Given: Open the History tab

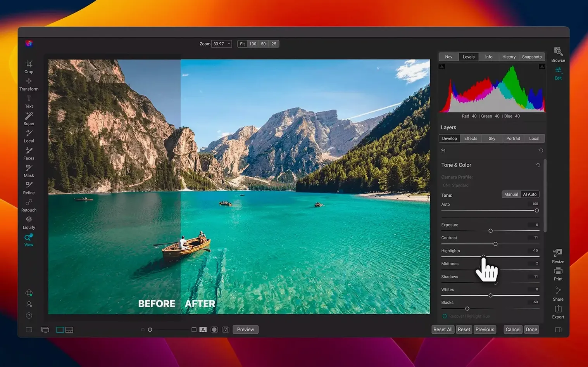Looking at the screenshot, I should 509,57.
